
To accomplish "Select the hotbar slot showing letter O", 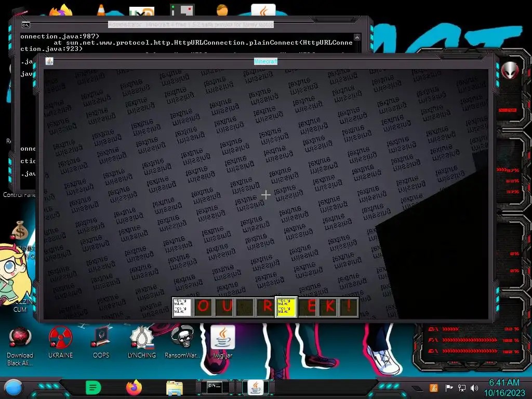I will tap(203, 307).
